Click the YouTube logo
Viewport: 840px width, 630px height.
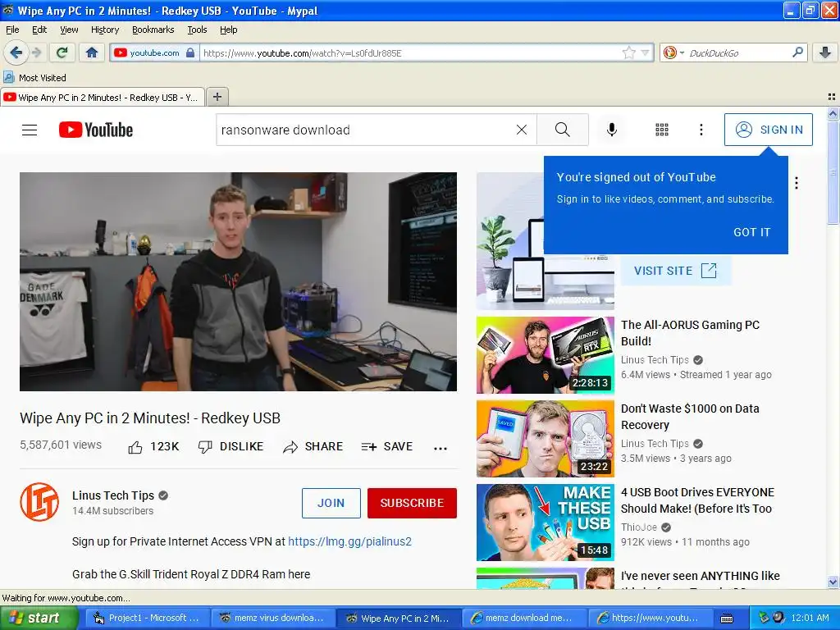pyautogui.click(x=96, y=130)
